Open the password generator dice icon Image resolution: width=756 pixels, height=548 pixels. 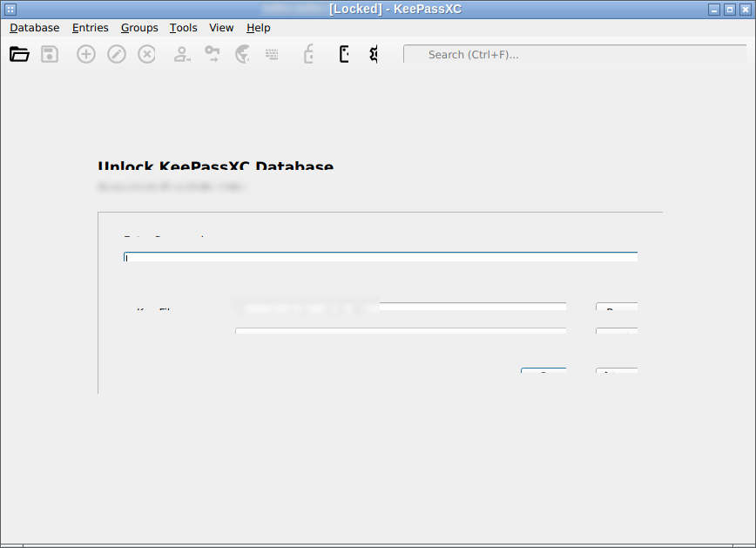coord(344,54)
